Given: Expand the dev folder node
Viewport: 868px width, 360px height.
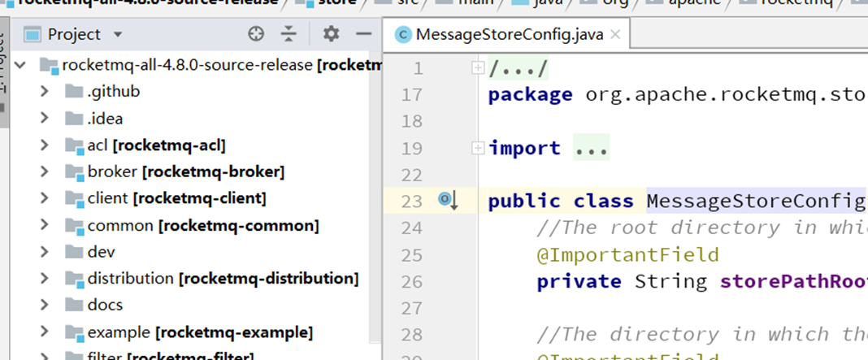Looking at the screenshot, I should (x=45, y=252).
